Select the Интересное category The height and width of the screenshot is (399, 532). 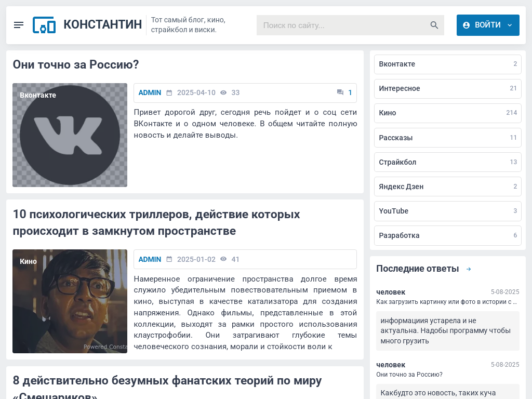pos(447,88)
